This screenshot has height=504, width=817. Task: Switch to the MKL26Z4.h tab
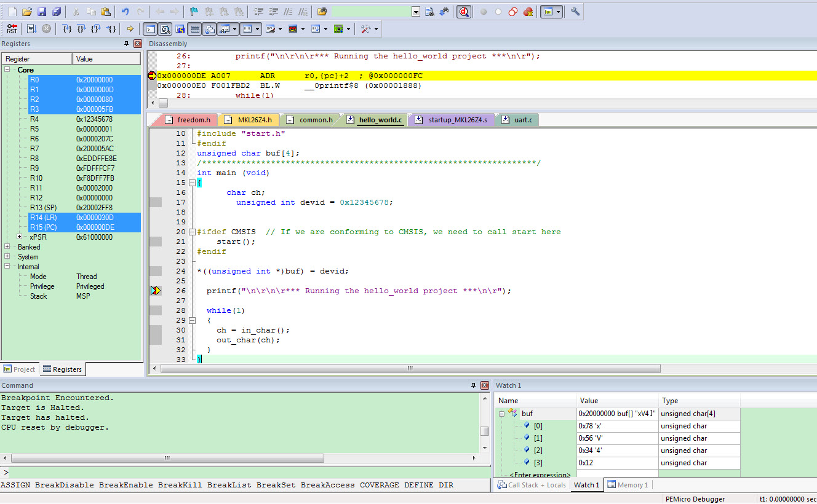(251, 120)
